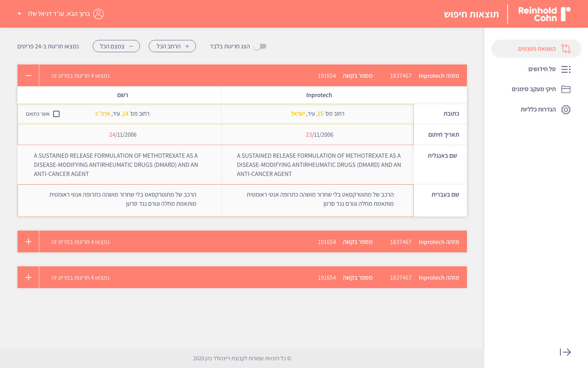This screenshot has width=588, height=368.
Task: Click ברוך הבא user greeting text
Action: pyautogui.click(x=59, y=14)
